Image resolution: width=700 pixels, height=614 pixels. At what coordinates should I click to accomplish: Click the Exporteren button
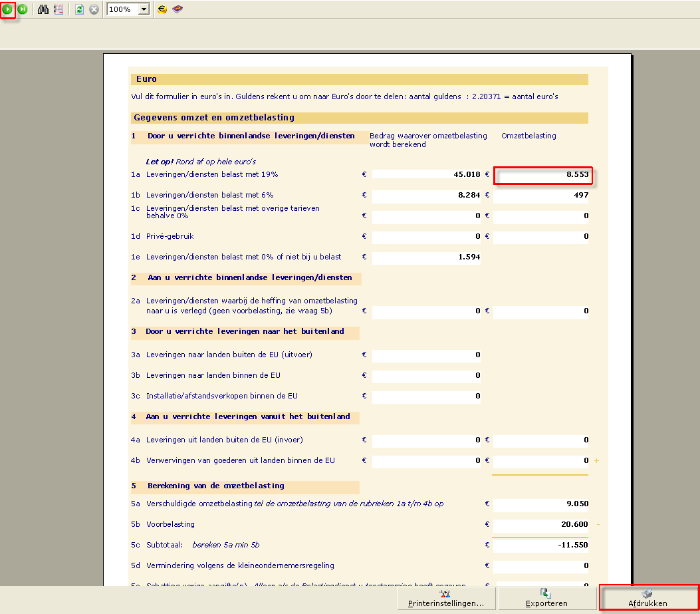[x=547, y=598]
